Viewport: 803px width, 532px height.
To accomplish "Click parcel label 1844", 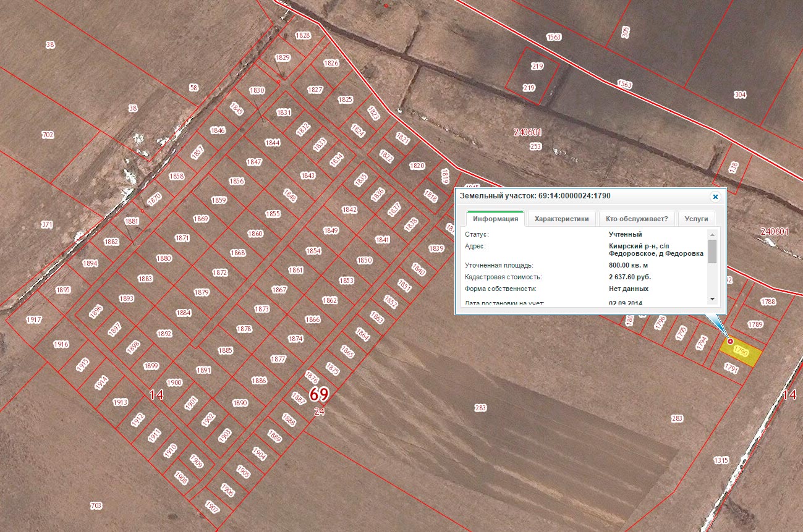I will (272, 143).
